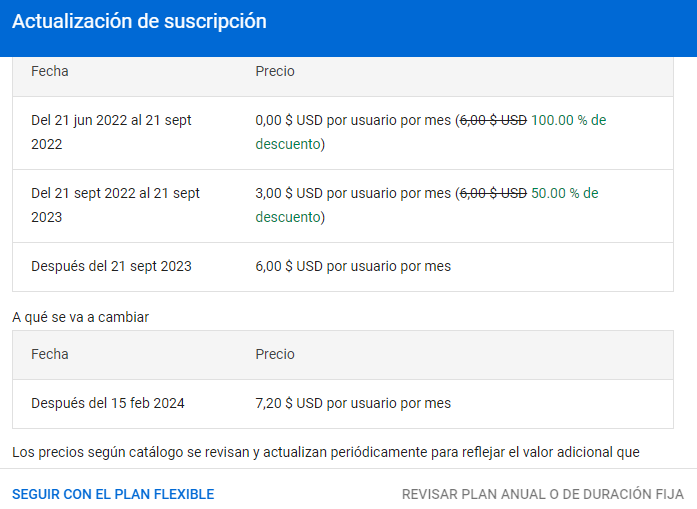Select 'Después del 15 feb 2024' cell
This screenshot has width=697, height=509.
[108, 403]
